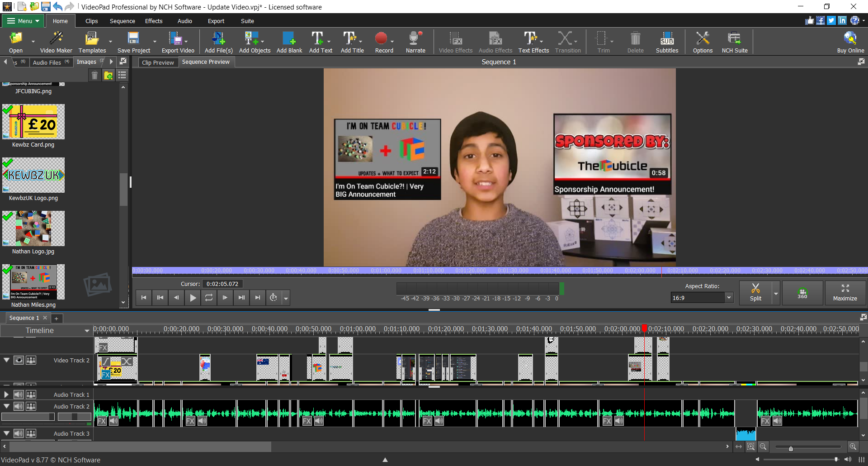Toggle the 360 view button
Screen dimensions: 868x466
click(x=802, y=293)
